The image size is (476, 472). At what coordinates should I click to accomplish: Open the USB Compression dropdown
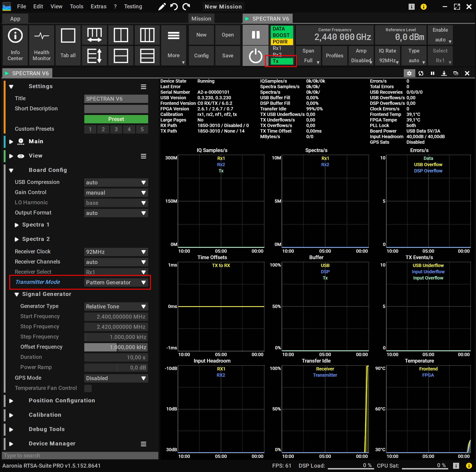tap(116, 183)
